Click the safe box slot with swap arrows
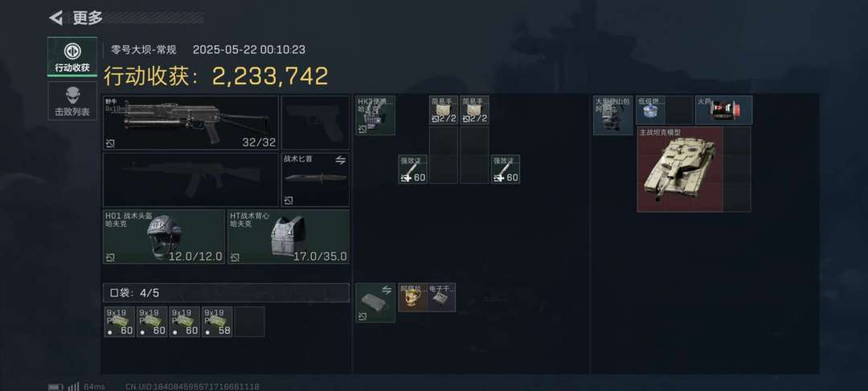868x391 pixels. point(375,303)
